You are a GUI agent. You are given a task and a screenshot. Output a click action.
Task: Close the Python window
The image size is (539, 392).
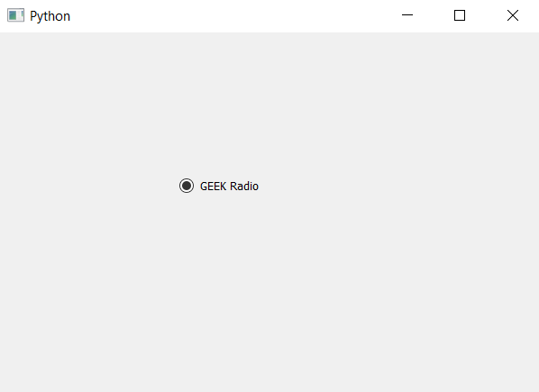[x=513, y=15]
